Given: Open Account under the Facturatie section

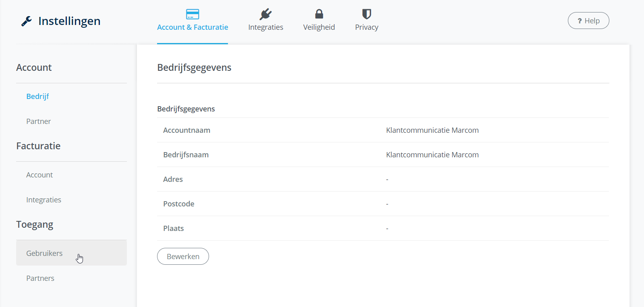Looking at the screenshot, I should pyautogui.click(x=39, y=175).
